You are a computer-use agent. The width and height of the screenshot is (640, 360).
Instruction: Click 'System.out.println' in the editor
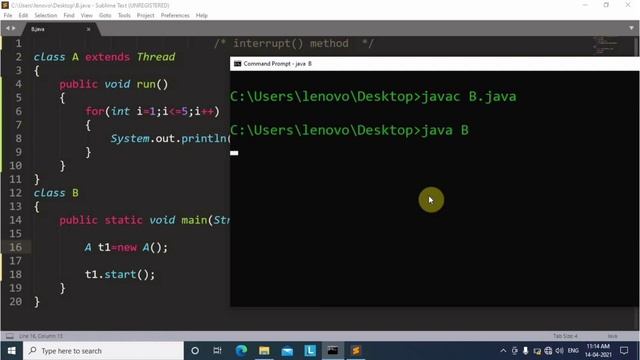click(169, 138)
